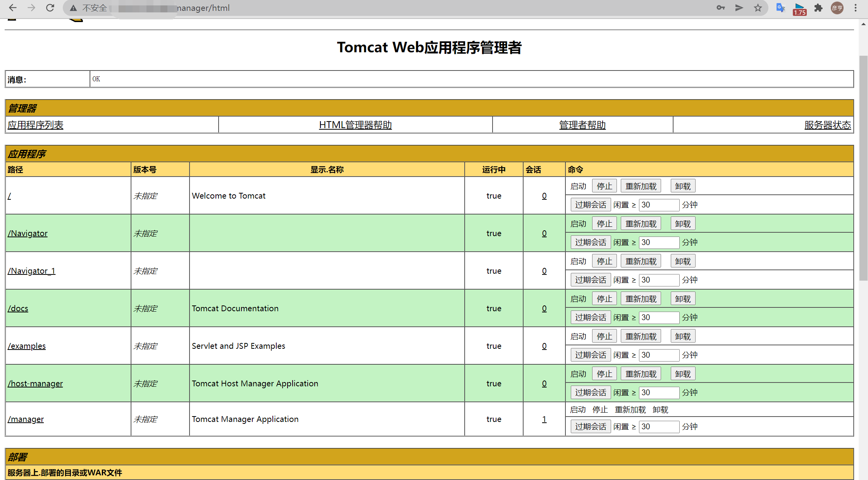Click the send-to-device arrow icon
The image size is (868, 480).
pyautogui.click(x=739, y=8)
